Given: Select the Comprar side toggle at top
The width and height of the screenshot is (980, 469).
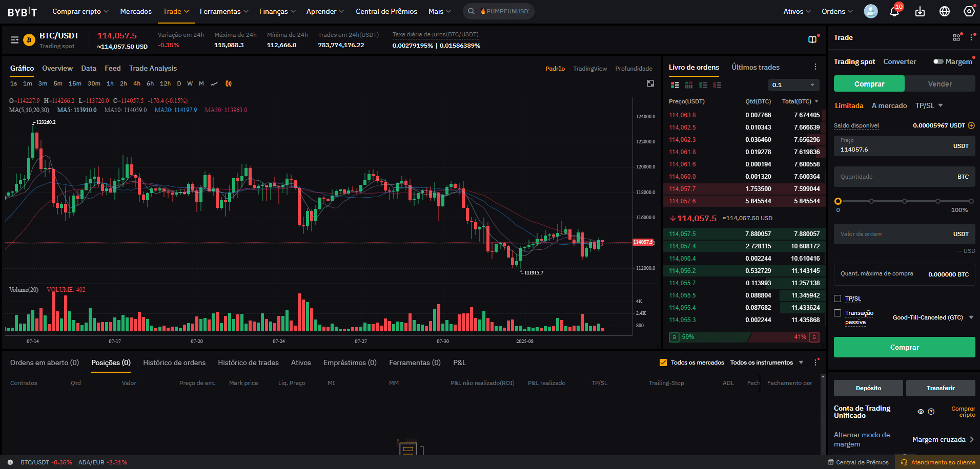Looking at the screenshot, I should point(869,84).
